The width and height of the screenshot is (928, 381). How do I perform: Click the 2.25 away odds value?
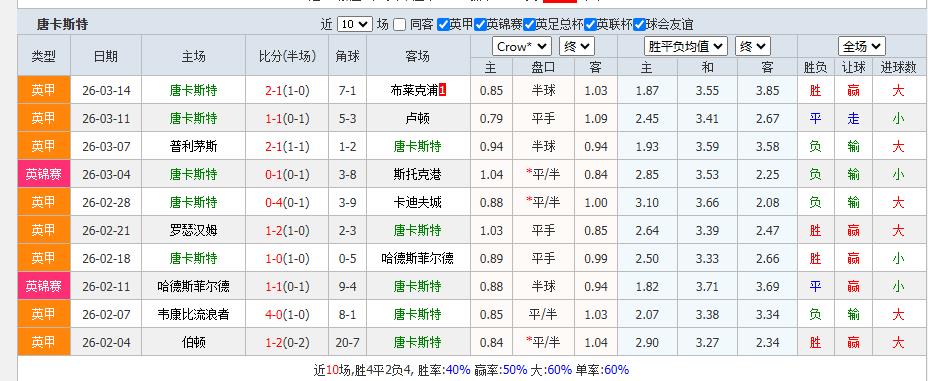click(x=768, y=175)
